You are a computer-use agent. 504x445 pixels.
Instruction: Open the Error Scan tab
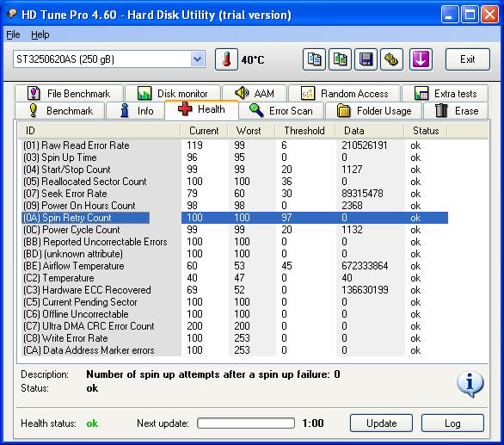point(281,111)
